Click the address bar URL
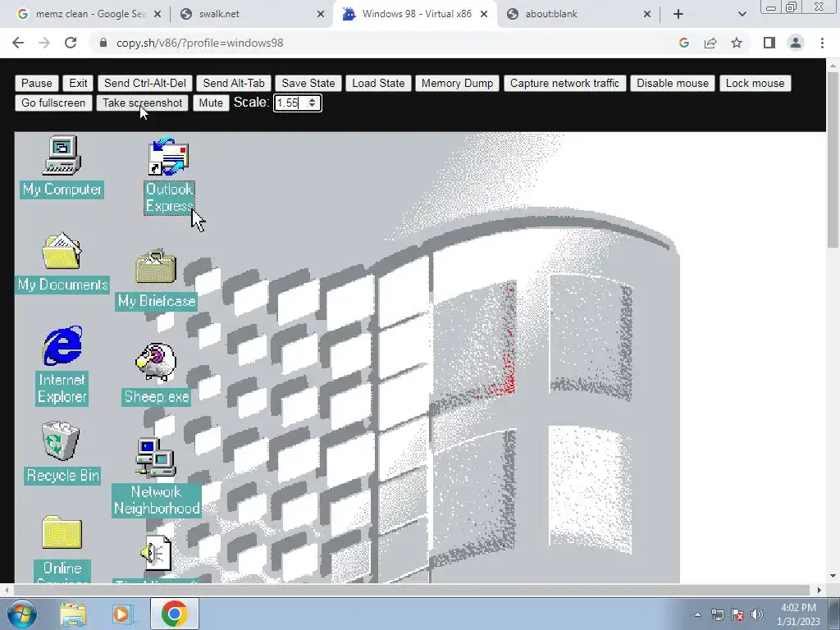The width and height of the screenshot is (840, 630). (200, 43)
